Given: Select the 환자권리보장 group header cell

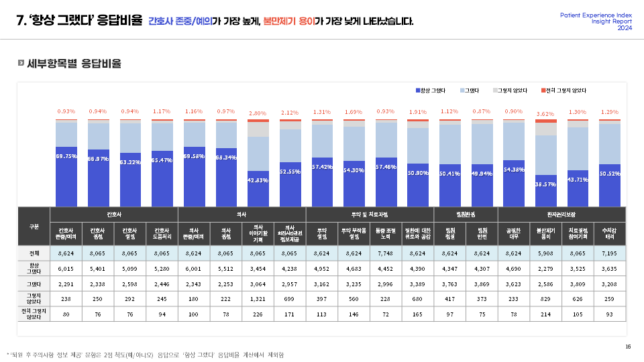Looking at the screenshot, I should coord(561,215).
